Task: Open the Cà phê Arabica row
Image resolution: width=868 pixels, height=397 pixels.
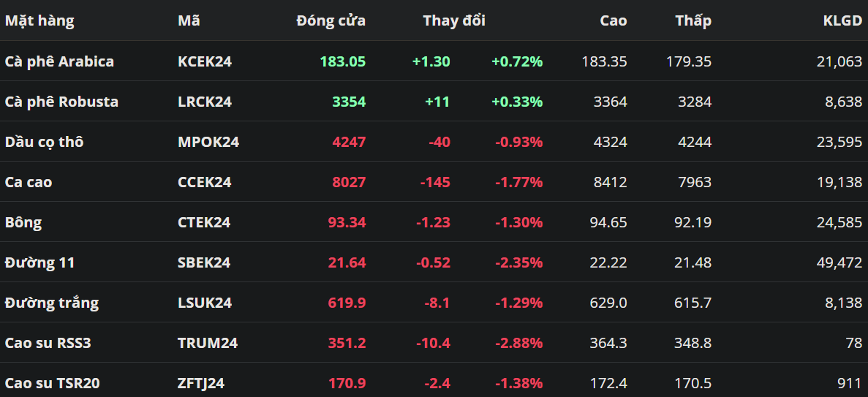Action: tap(59, 61)
